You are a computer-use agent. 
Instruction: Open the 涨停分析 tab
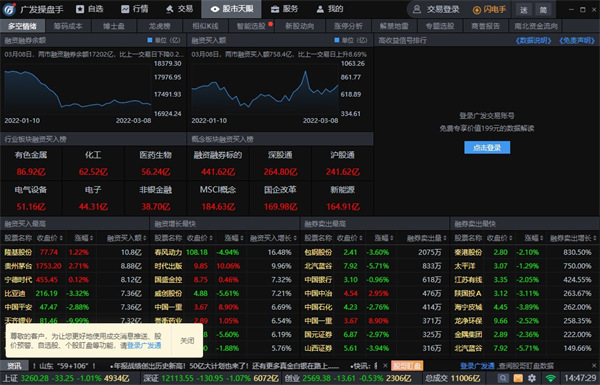(x=348, y=26)
